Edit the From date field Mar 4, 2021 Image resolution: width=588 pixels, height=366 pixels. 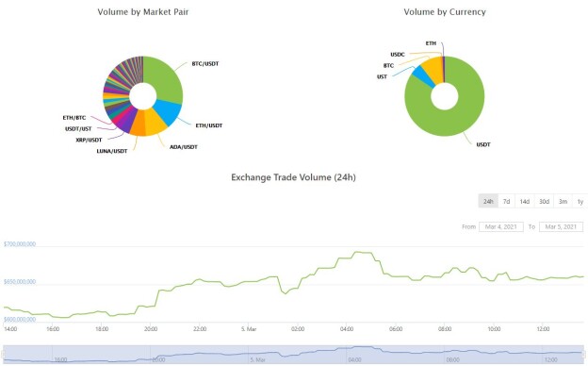pyautogui.click(x=501, y=226)
